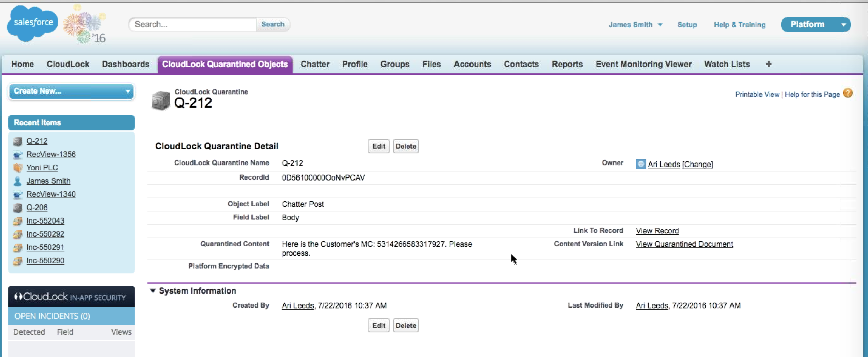Open the View Quarantined Document link
The height and width of the screenshot is (357, 868).
(x=684, y=244)
